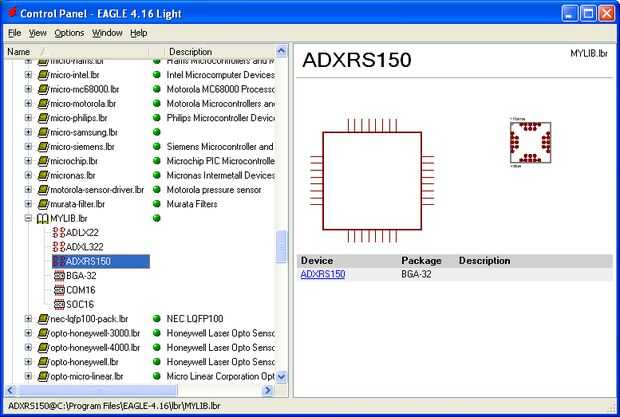The width and height of the screenshot is (620, 417).
Task: Toggle green in-use marker for micro-mc68000.lbr
Action: tap(157, 89)
